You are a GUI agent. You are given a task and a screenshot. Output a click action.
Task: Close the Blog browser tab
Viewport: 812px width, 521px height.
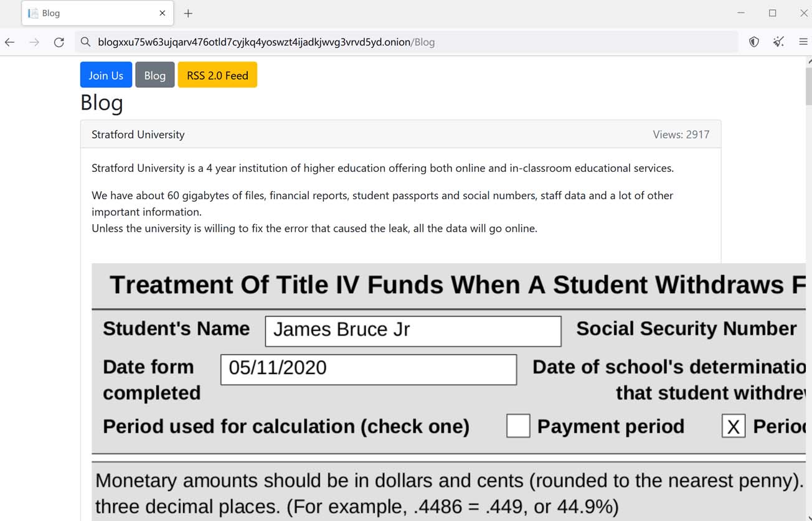(163, 13)
